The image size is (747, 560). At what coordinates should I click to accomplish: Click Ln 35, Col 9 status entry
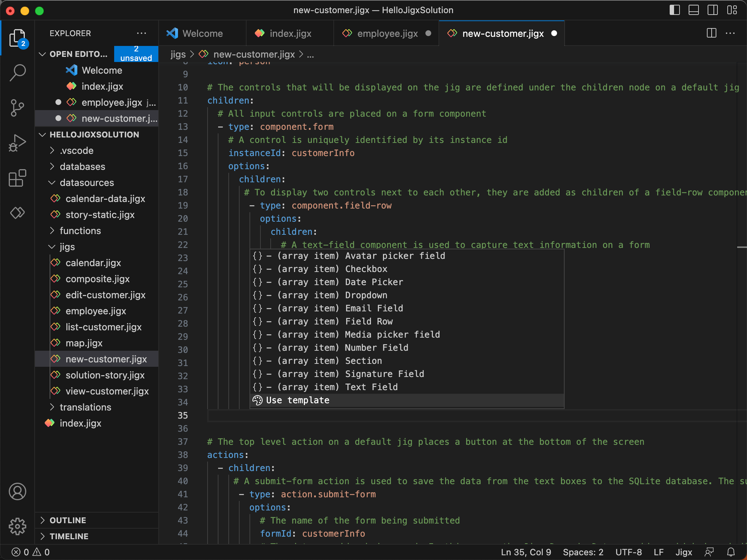(526, 552)
